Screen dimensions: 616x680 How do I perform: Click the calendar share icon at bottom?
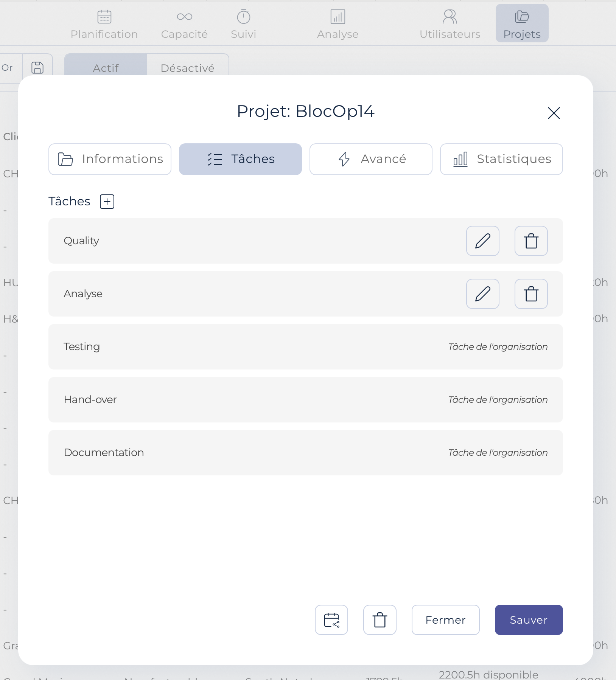(331, 620)
